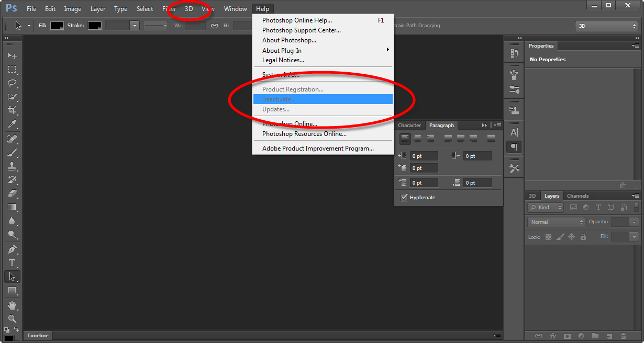Open the Properties panel flyout menu
Screen dimensions: 644x343
pos(636,46)
